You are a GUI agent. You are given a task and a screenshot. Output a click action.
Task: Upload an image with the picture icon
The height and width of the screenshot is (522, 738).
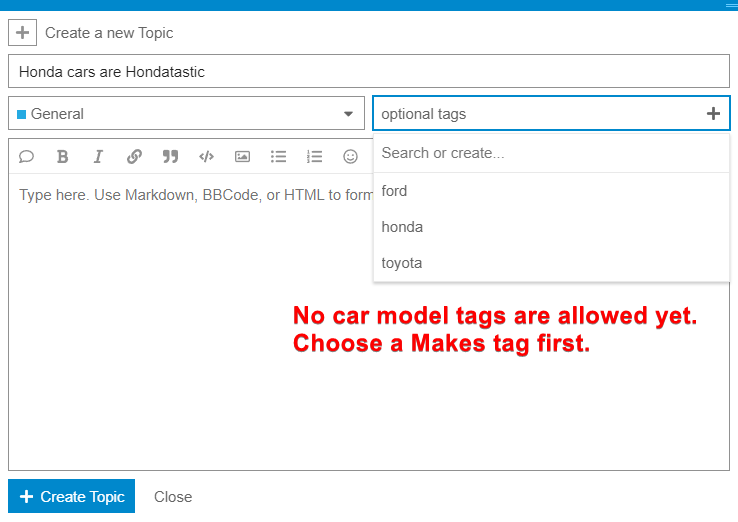tap(242, 156)
